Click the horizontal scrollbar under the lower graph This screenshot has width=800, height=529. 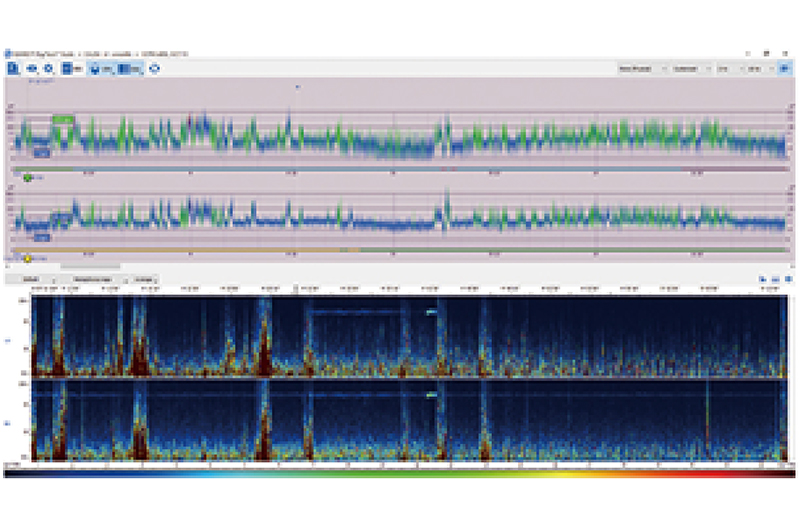90,266
